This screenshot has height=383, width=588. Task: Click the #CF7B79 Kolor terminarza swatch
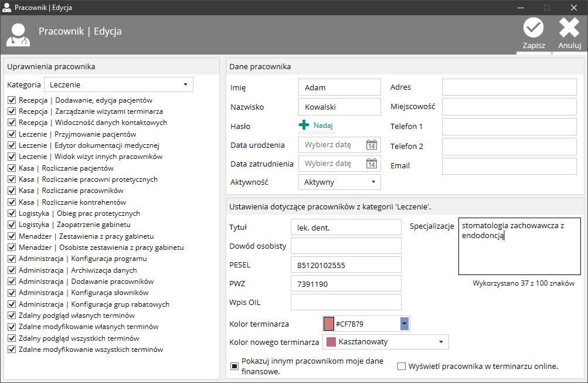click(x=329, y=324)
